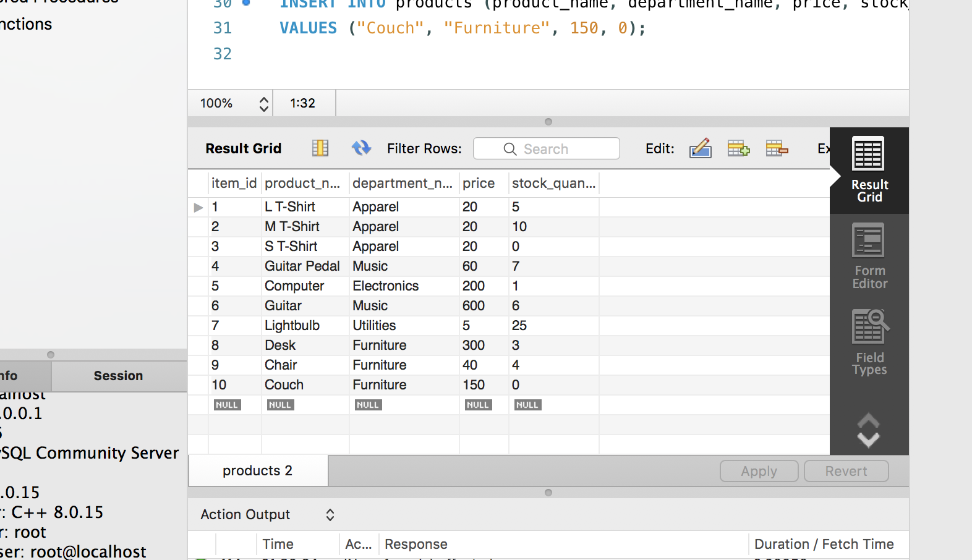Toggle wrap cell content icon in result toolbar

point(320,148)
